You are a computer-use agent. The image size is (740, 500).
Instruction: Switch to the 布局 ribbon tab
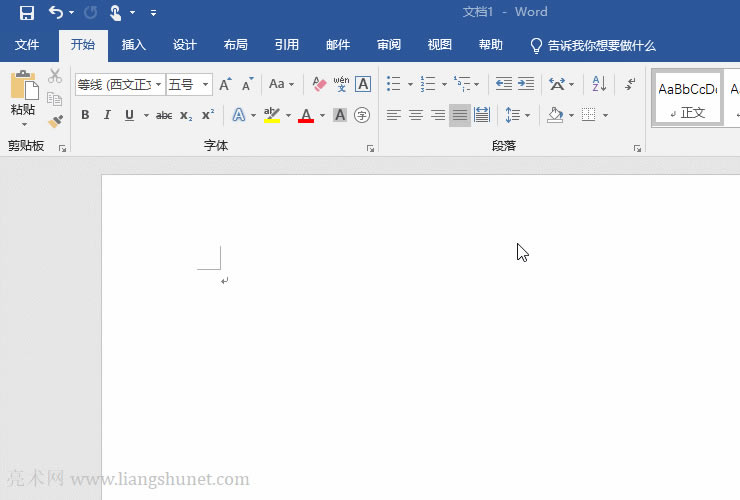click(235, 45)
